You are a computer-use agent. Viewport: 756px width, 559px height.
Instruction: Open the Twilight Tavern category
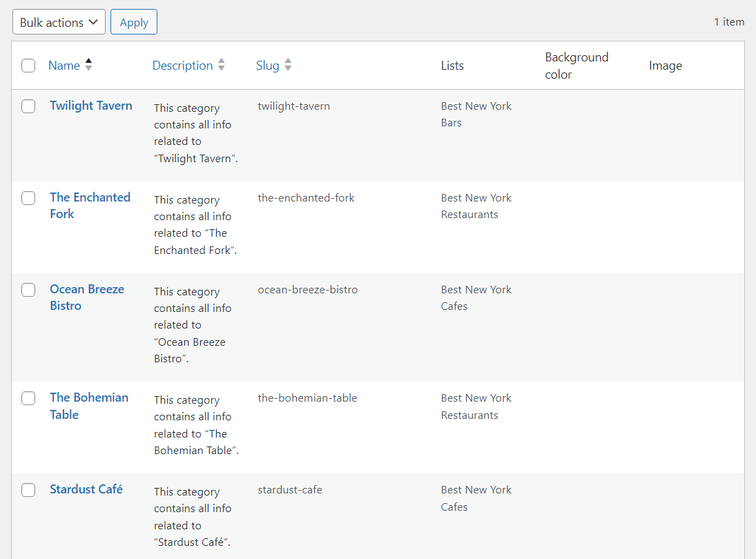(x=91, y=106)
